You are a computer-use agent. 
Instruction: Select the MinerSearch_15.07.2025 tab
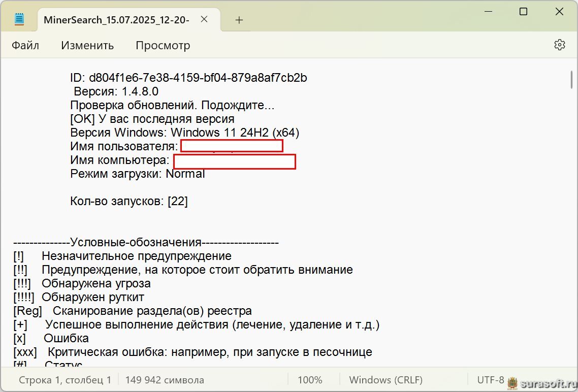tap(129, 19)
